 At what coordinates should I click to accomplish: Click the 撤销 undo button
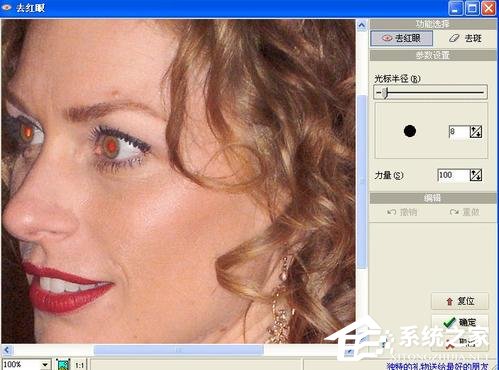402,212
